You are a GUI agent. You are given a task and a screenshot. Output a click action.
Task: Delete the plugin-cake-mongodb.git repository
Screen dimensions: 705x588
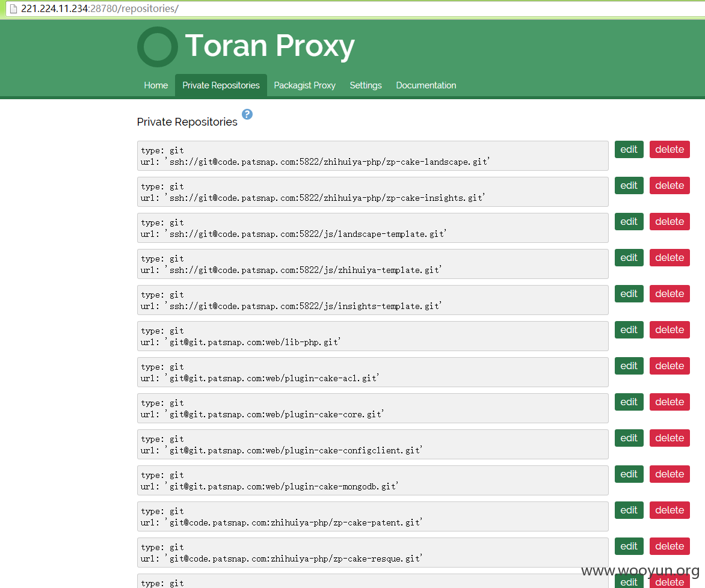click(x=670, y=474)
